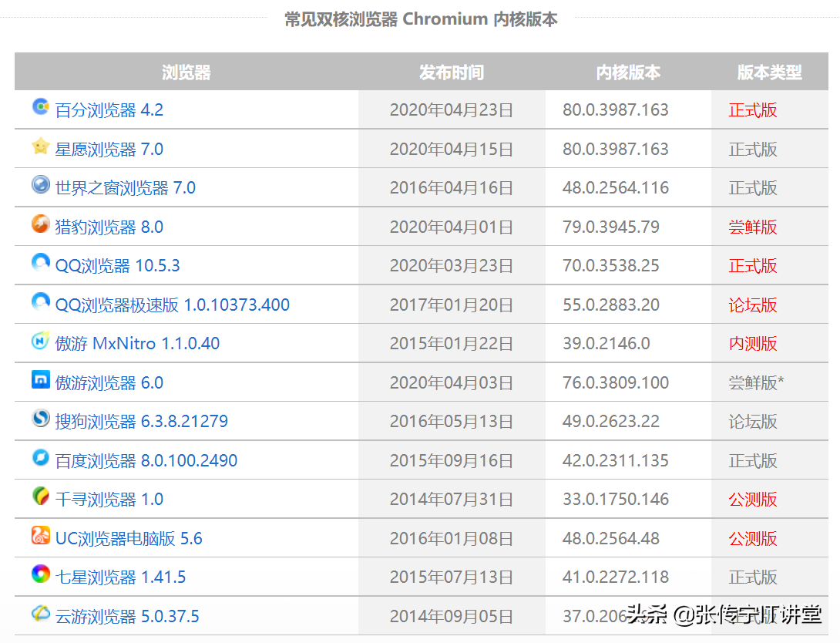
Task: Click the 千寻浏览器 leaf icon
Action: pos(41,497)
